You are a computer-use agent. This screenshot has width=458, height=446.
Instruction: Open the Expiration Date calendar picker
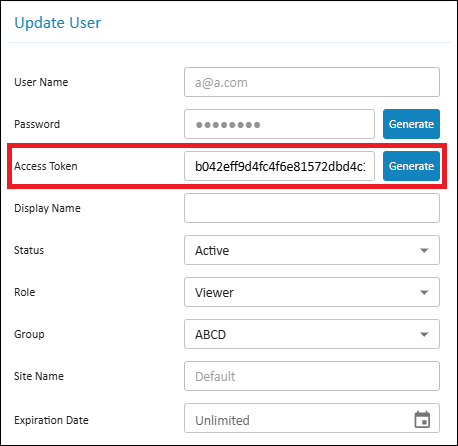pyautogui.click(x=422, y=419)
